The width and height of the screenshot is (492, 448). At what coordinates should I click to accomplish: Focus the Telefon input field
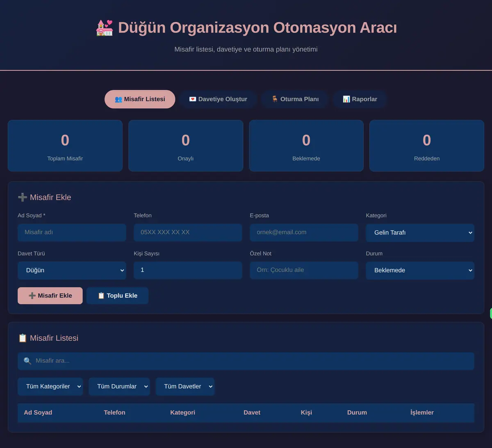click(x=188, y=232)
